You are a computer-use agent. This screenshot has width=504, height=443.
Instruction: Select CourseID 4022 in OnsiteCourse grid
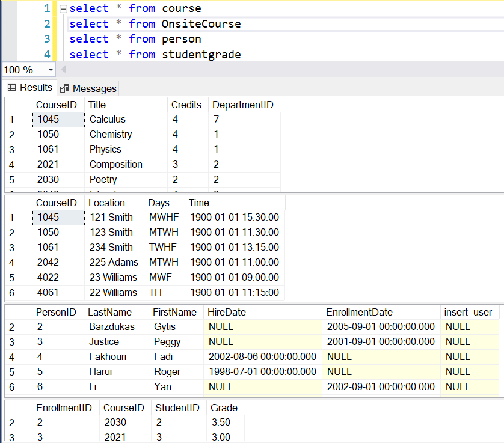(58, 277)
